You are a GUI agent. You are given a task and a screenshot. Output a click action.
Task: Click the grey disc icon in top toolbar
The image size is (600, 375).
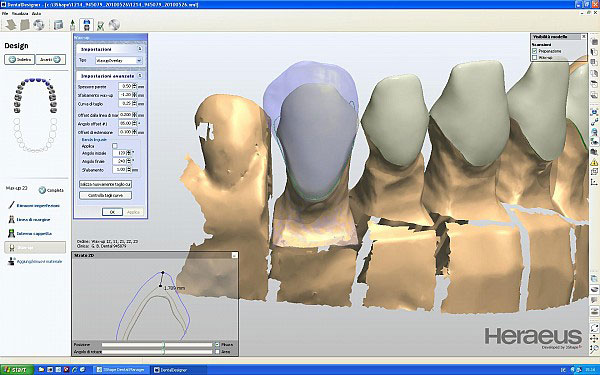pos(114,25)
